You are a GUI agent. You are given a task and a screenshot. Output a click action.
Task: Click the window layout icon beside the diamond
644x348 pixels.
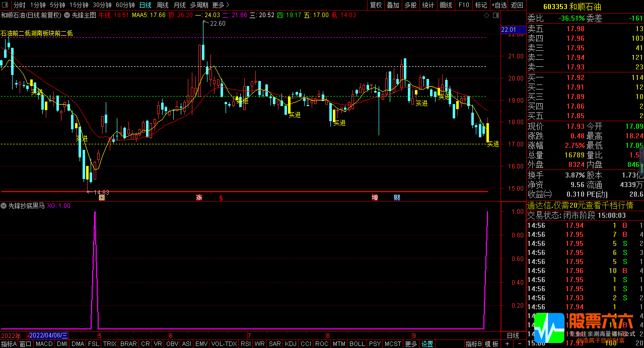495,15
